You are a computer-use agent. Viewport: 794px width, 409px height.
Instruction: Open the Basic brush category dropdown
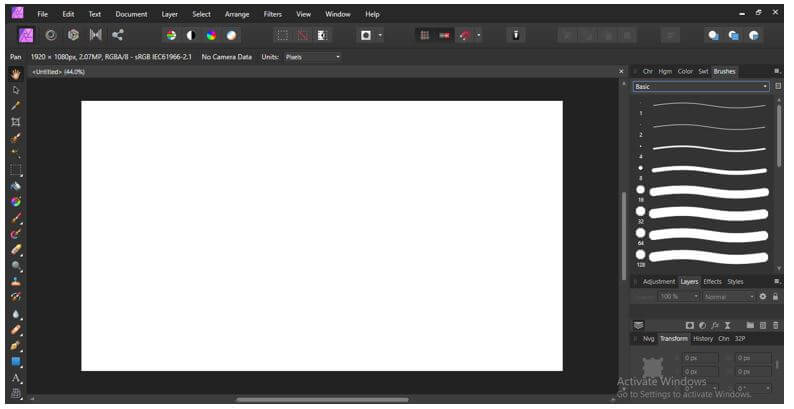click(x=701, y=87)
